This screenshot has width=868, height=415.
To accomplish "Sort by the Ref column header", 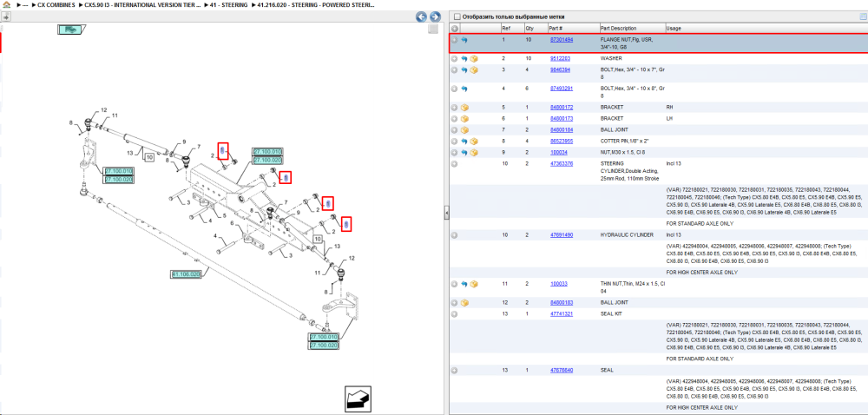I will 511,29.
